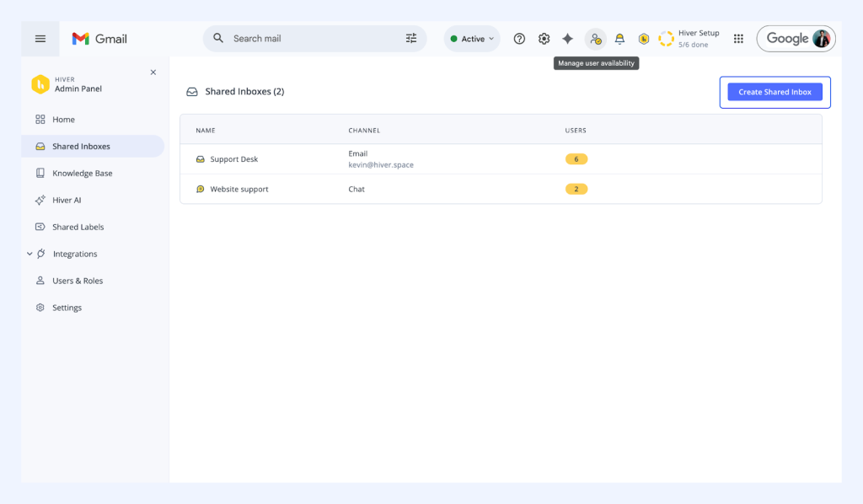Go to Home in Admin Panel
The width and height of the screenshot is (863, 504).
(x=63, y=120)
